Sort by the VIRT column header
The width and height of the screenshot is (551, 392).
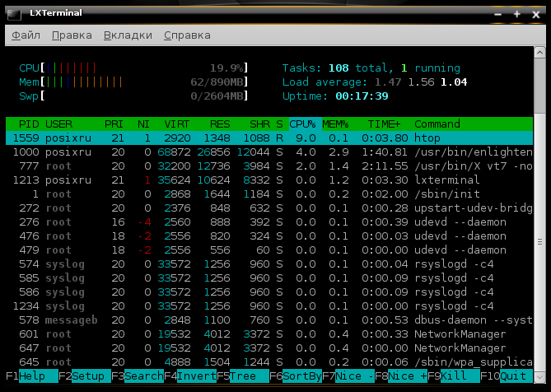(177, 124)
